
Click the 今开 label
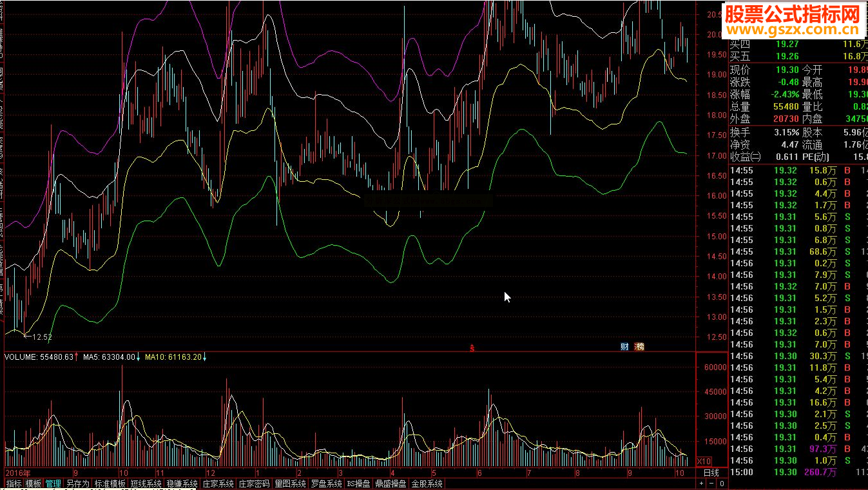(812, 70)
